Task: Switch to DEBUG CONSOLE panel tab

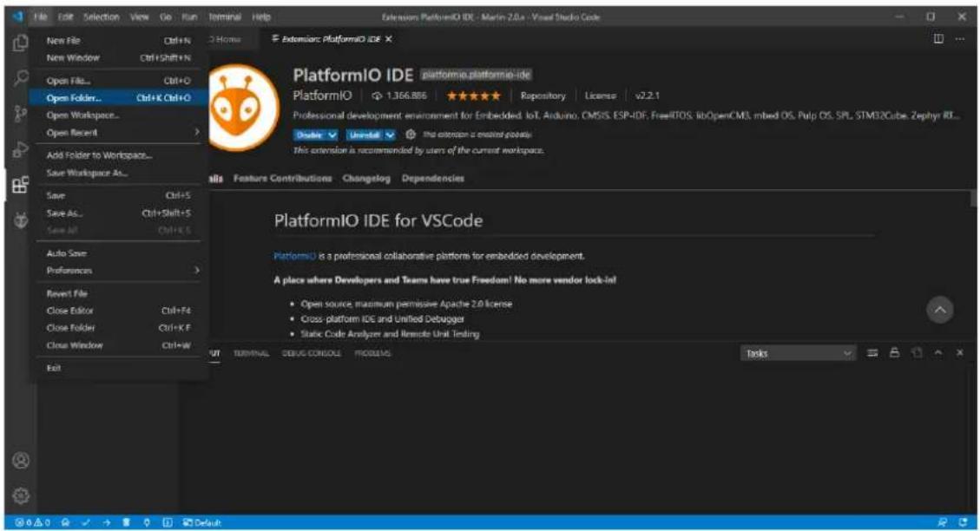Action: [x=312, y=353]
